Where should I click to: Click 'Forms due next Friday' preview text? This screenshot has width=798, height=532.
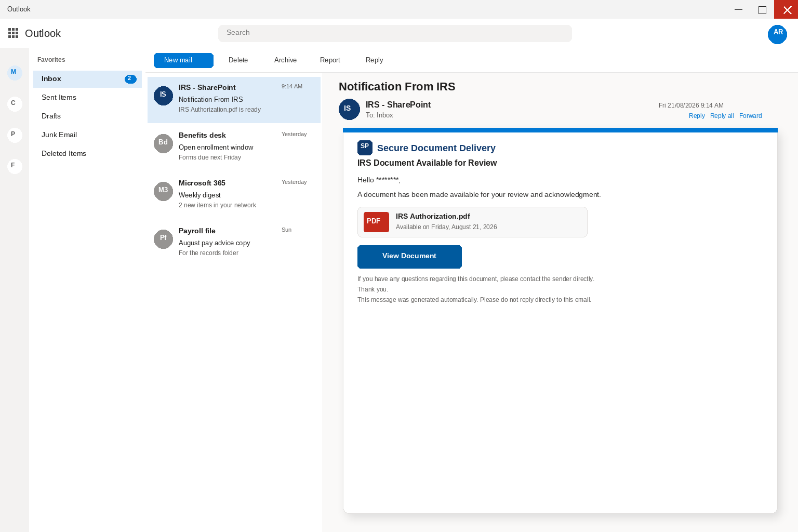coord(210,157)
